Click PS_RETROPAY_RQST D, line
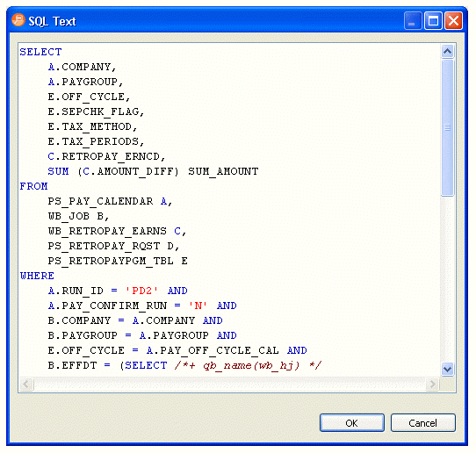 pos(114,246)
